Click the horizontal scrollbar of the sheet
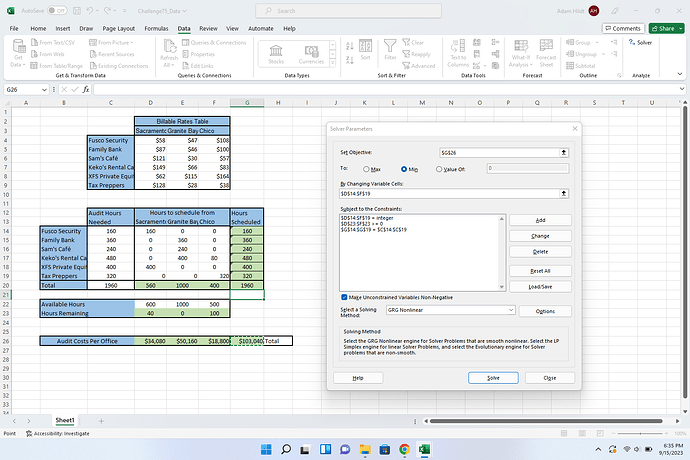Image resolution: width=690 pixels, height=460 pixels. point(546,421)
